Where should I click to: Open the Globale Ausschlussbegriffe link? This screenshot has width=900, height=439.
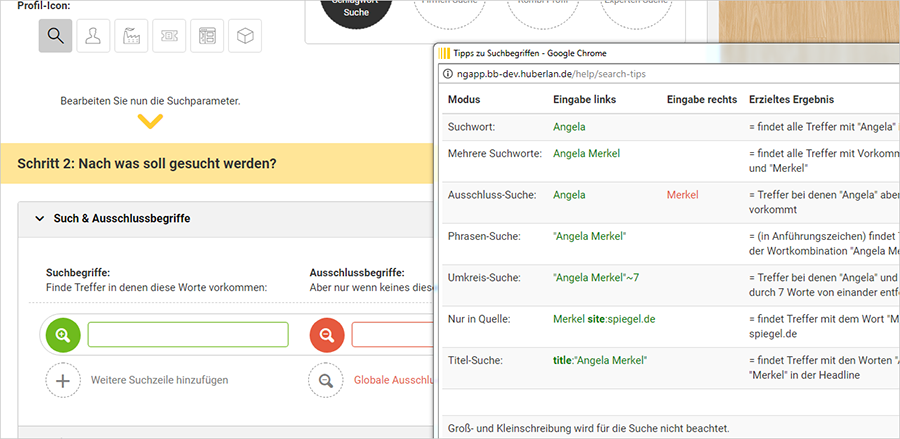coord(392,380)
